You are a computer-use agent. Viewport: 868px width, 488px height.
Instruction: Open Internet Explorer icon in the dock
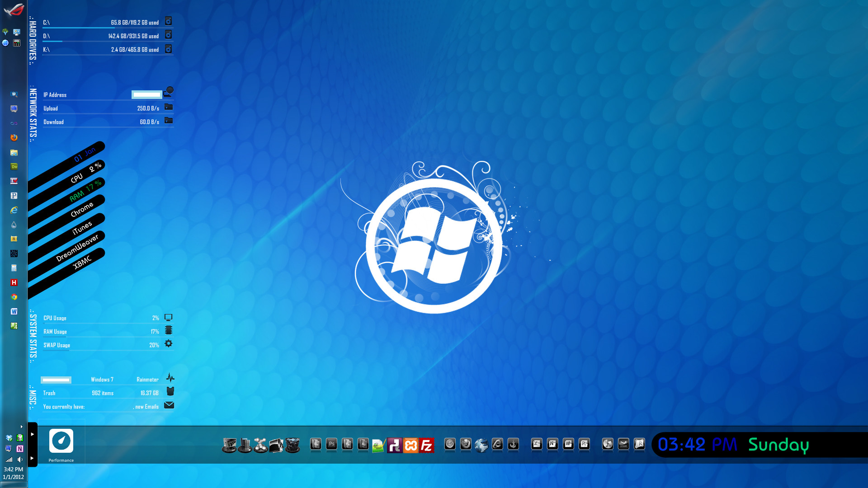[x=497, y=444]
